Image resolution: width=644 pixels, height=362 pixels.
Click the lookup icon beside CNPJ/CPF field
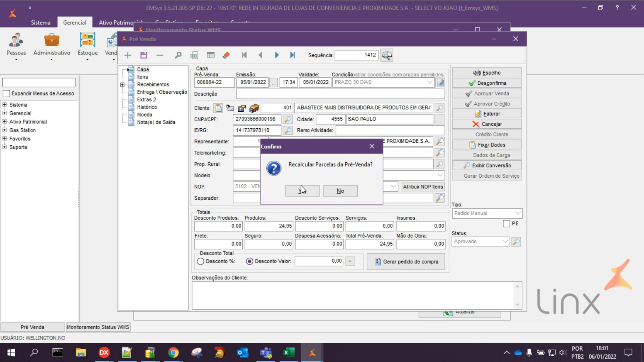[288, 119]
